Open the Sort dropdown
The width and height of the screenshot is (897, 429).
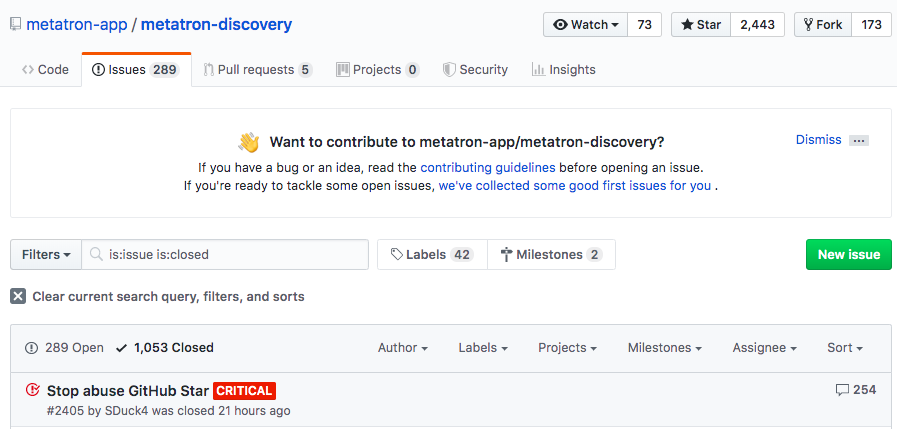tap(845, 348)
